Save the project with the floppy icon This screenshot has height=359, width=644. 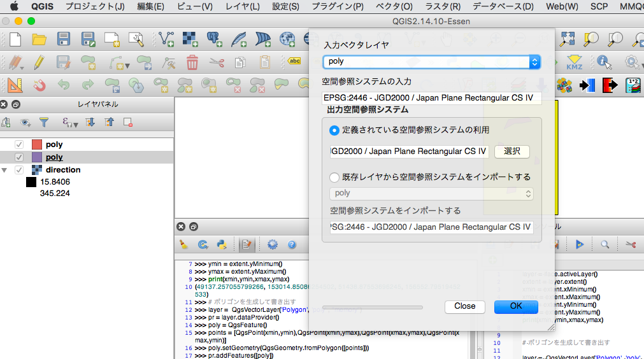(63, 39)
